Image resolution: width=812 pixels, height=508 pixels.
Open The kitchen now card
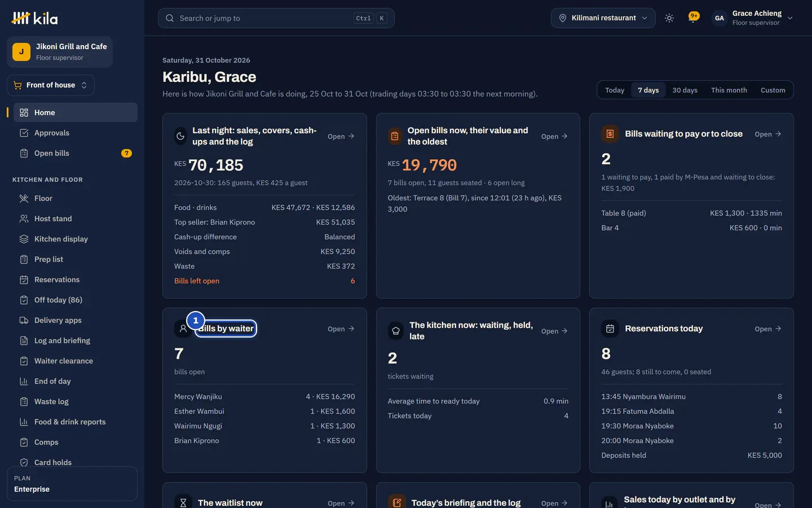pos(554,331)
